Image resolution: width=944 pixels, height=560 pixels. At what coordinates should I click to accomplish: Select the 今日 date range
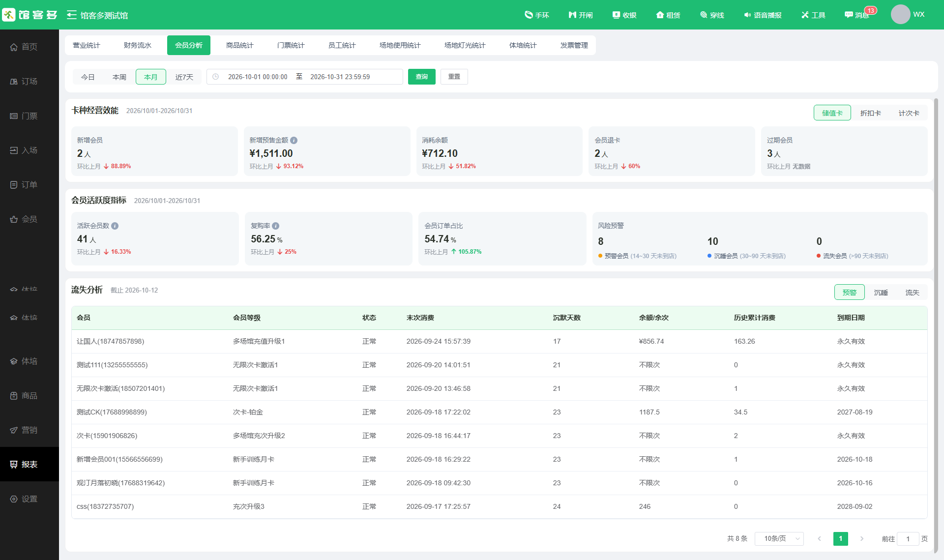coord(88,77)
